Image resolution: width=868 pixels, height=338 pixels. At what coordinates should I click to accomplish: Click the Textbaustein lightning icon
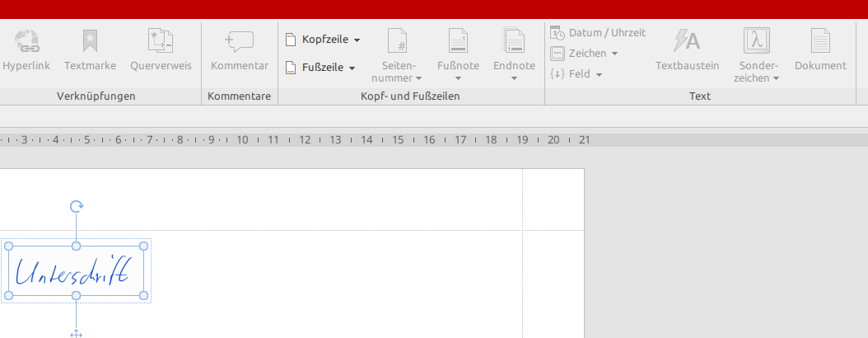point(687,40)
